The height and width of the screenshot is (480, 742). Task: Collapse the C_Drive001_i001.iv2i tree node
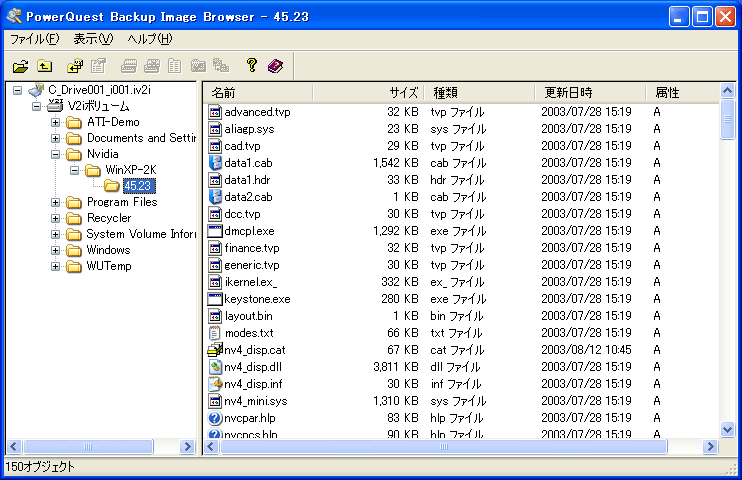click(18, 90)
